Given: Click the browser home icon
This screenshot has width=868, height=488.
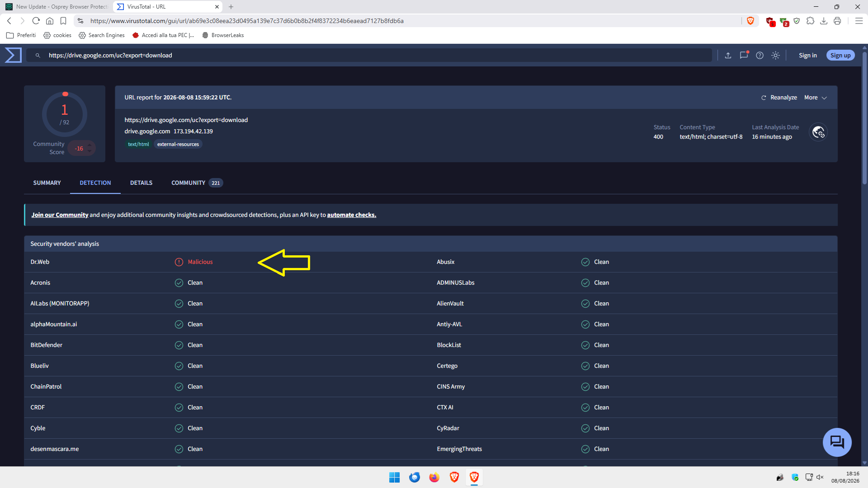Looking at the screenshot, I should tap(50, 21).
